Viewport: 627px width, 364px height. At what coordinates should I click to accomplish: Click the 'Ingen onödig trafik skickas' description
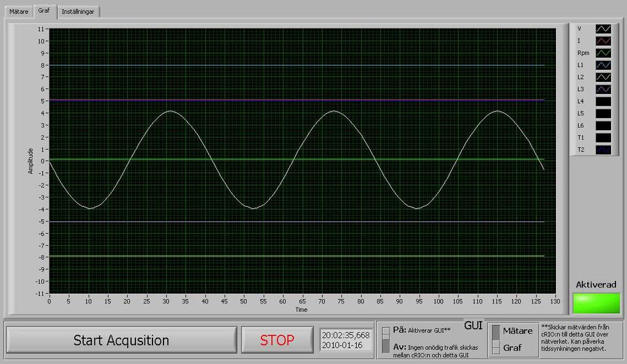click(x=443, y=347)
